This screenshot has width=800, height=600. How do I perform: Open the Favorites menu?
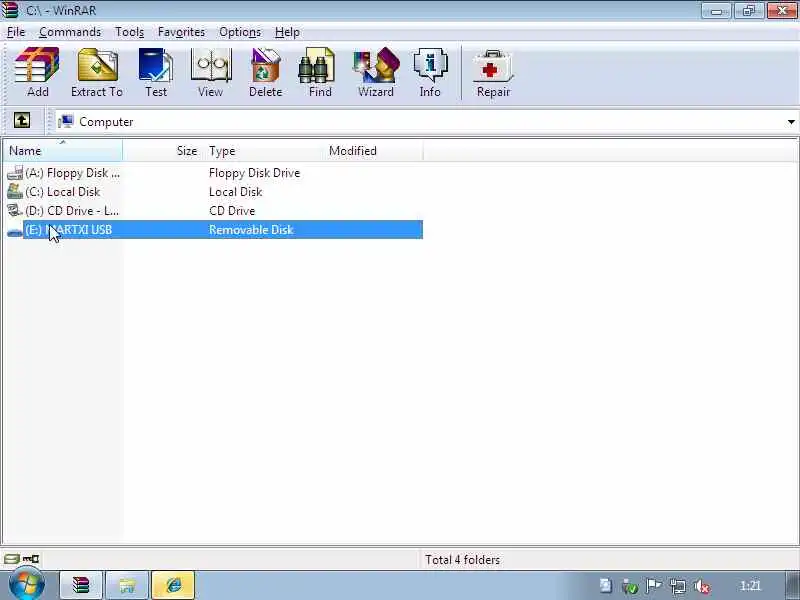(x=181, y=32)
